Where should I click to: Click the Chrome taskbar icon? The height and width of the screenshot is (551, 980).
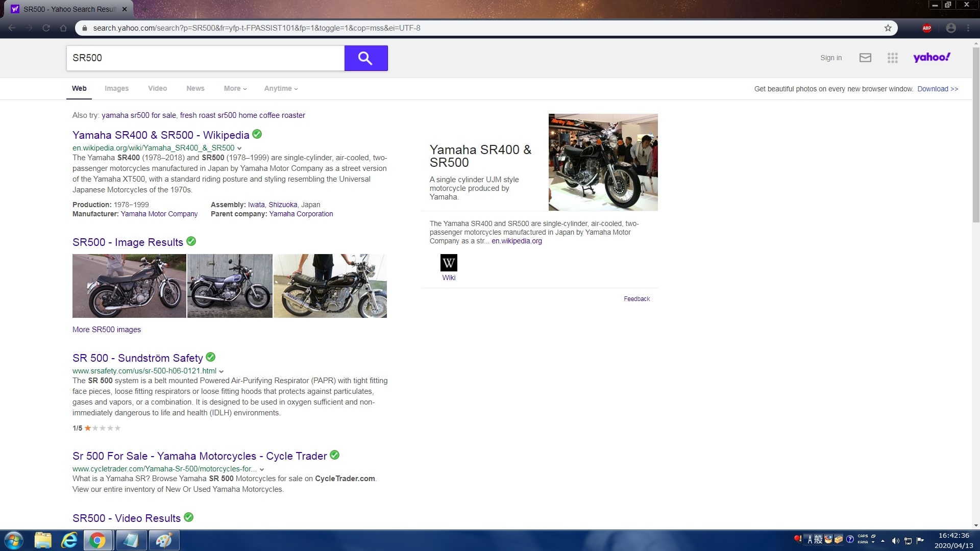[97, 540]
